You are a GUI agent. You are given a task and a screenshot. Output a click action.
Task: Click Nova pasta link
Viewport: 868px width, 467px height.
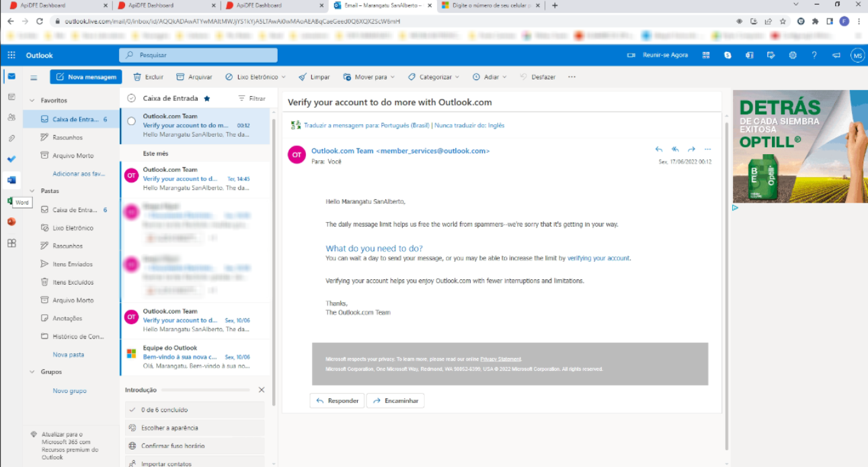click(69, 354)
